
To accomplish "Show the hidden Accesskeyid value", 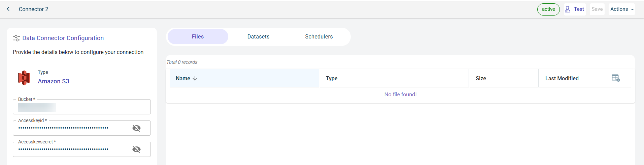I will click(x=136, y=128).
